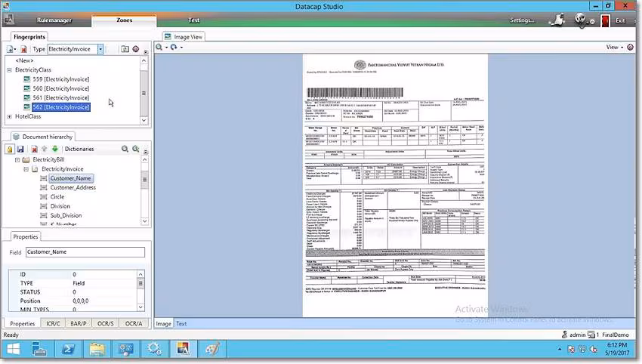The width and height of the screenshot is (642, 364).
Task: Click the walking boots icon in top bar
Action: (x=557, y=20)
